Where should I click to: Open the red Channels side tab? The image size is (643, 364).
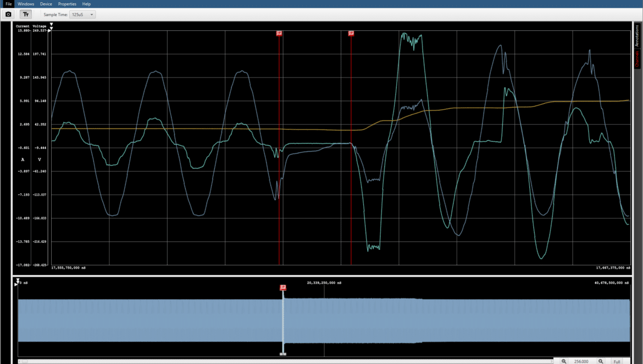[x=638, y=59]
